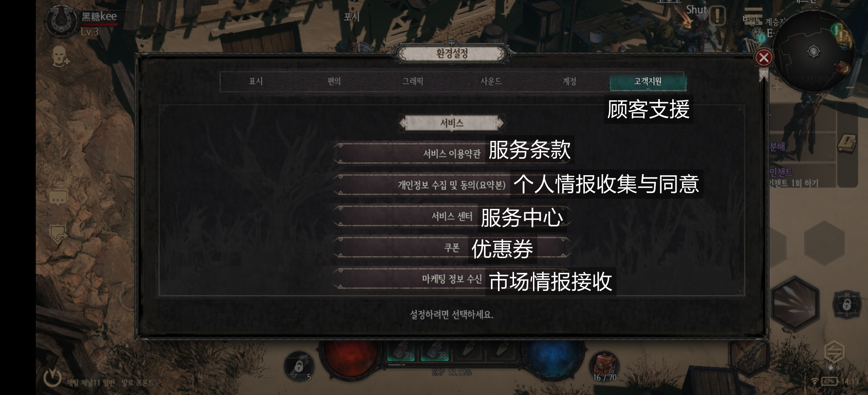Open the chat bubble icon

point(58,199)
